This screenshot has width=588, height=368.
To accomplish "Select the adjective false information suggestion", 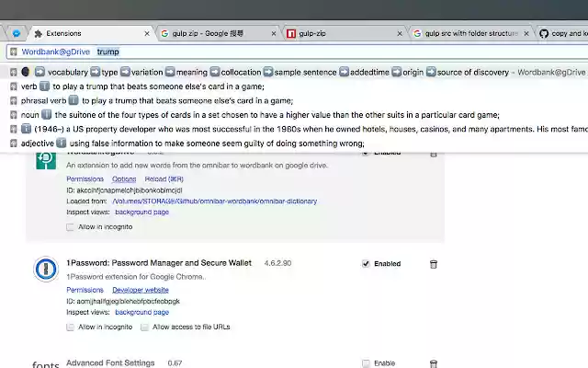I will pos(294,144).
